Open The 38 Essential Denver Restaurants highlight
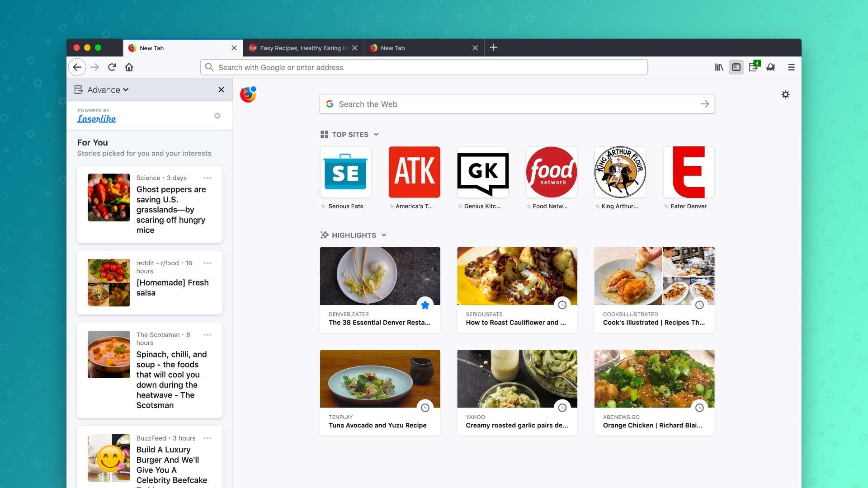The height and width of the screenshot is (488, 868). [380, 290]
